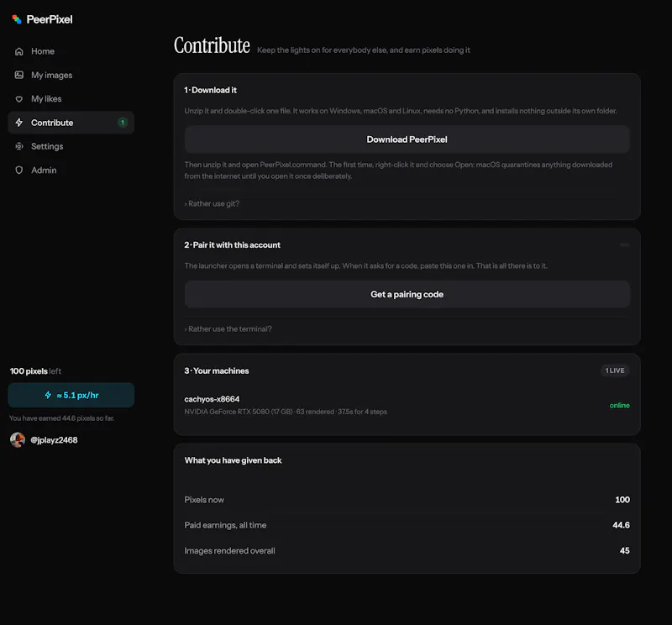Click Get a pairing code
The width and height of the screenshot is (672, 625).
coord(407,295)
